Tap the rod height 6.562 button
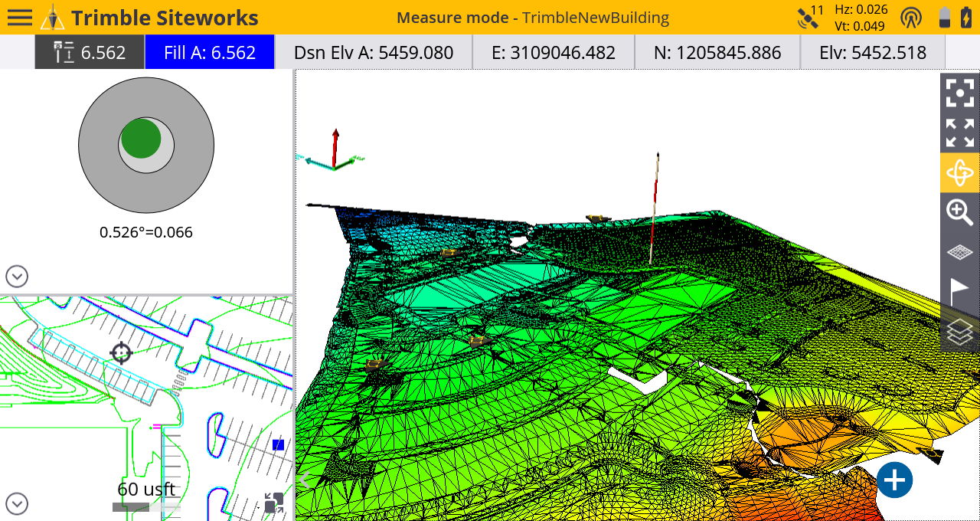The height and width of the screenshot is (521, 980). [90, 52]
